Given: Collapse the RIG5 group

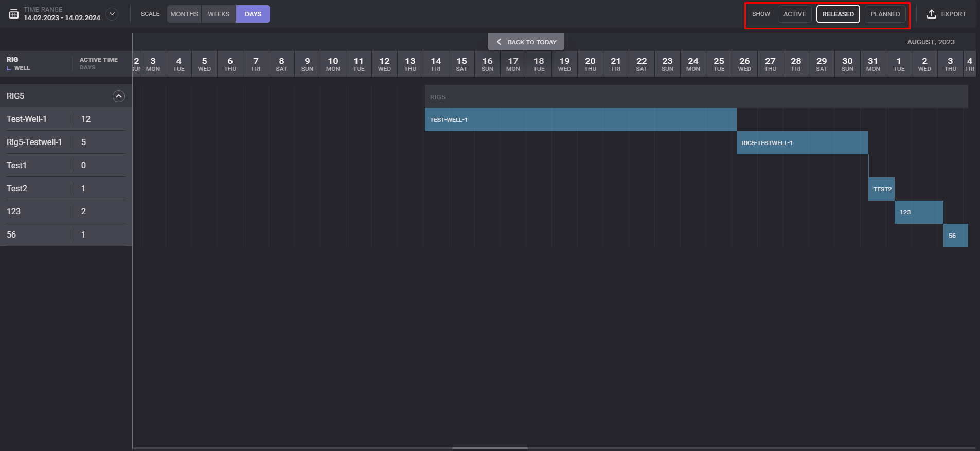Looking at the screenshot, I should (118, 96).
